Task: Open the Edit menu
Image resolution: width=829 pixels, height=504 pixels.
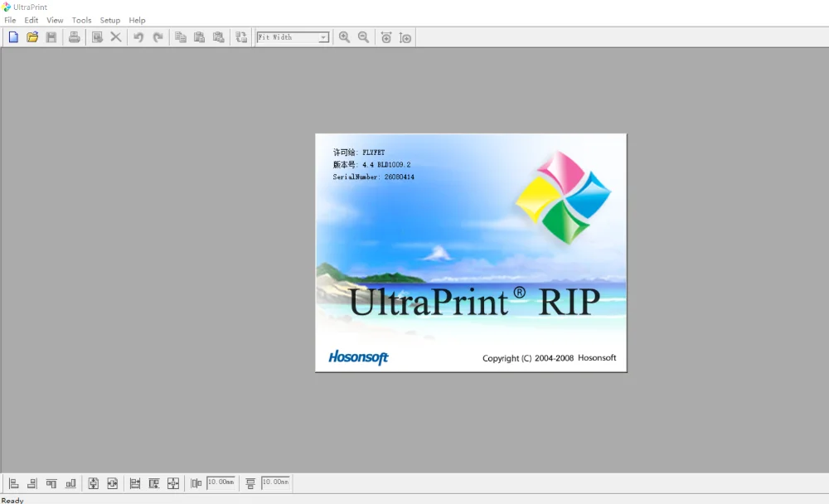Action: pos(32,20)
